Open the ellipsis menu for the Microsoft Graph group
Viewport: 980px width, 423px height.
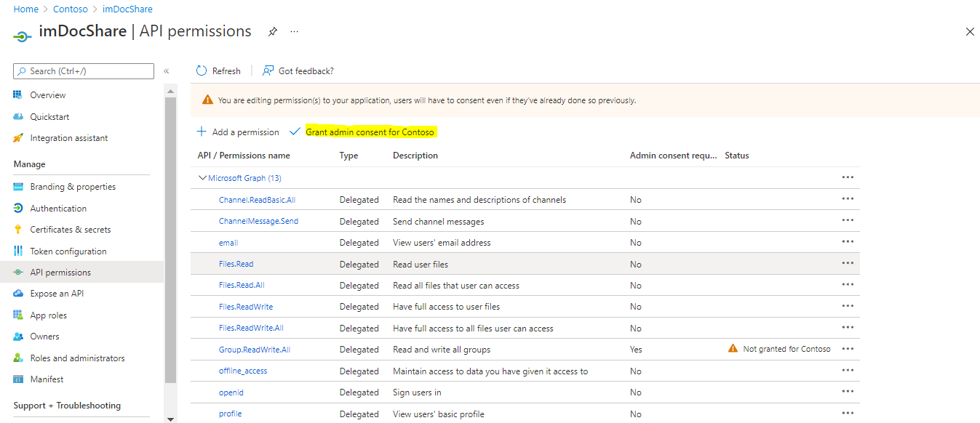[x=848, y=177]
